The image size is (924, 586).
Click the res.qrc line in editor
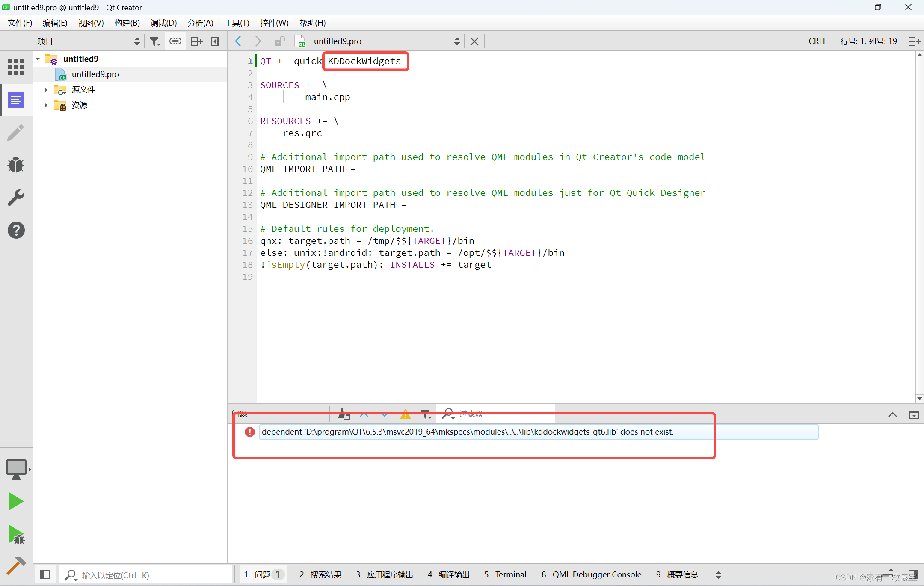pyautogui.click(x=302, y=133)
